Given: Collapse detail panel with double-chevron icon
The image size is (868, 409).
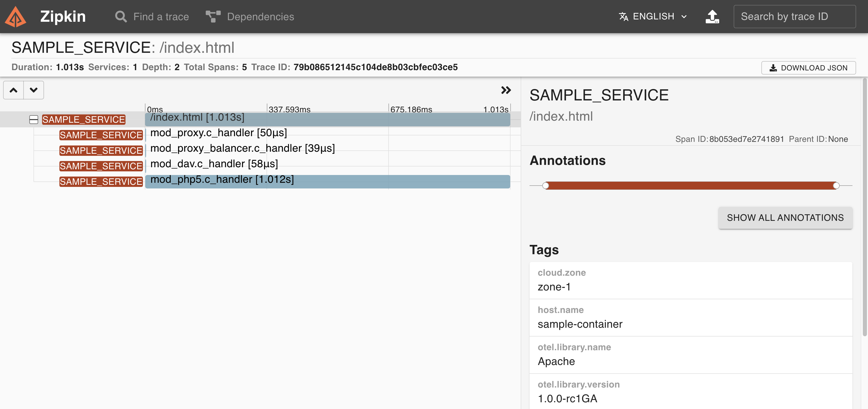Looking at the screenshot, I should [x=506, y=90].
